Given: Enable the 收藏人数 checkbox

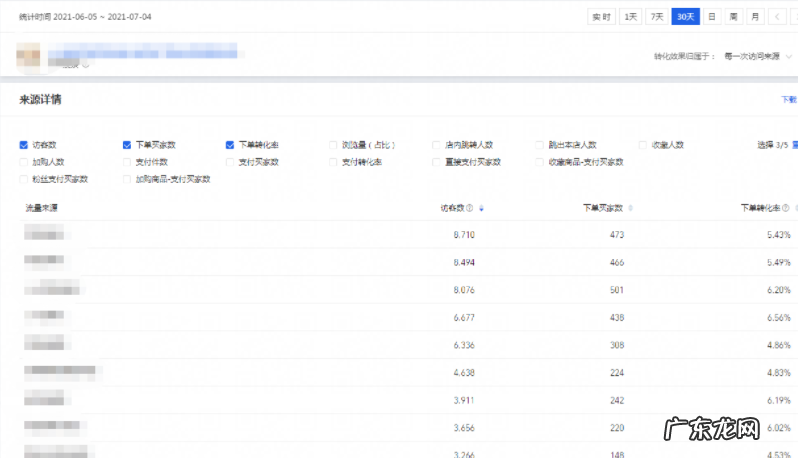Looking at the screenshot, I should (643, 145).
